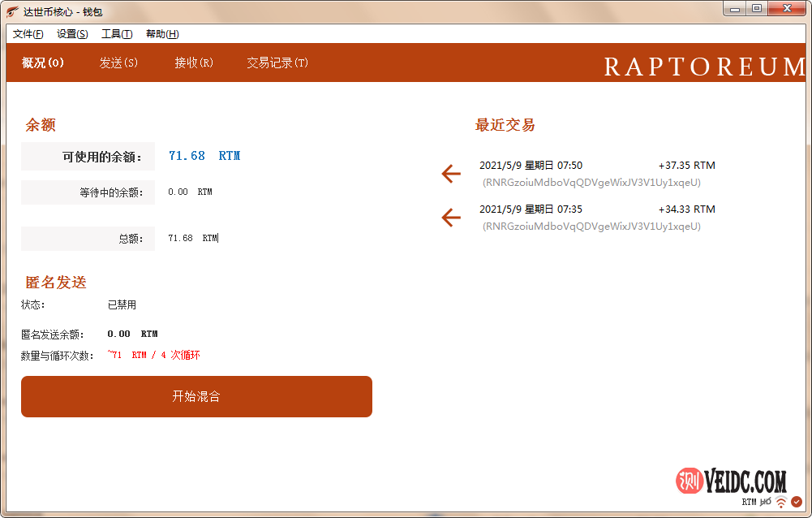Switch to the 发送(S) tab

tap(118, 63)
